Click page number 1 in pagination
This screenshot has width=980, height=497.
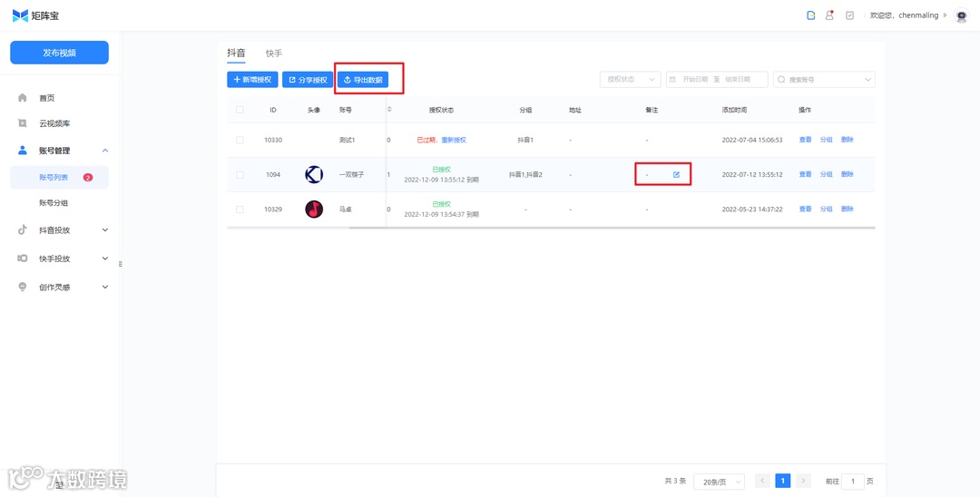click(782, 481)
